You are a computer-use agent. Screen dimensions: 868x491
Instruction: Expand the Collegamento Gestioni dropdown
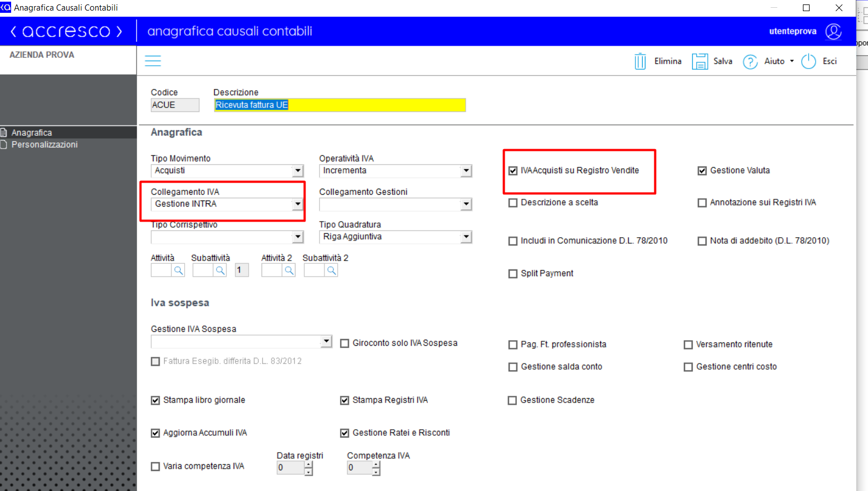466,204
